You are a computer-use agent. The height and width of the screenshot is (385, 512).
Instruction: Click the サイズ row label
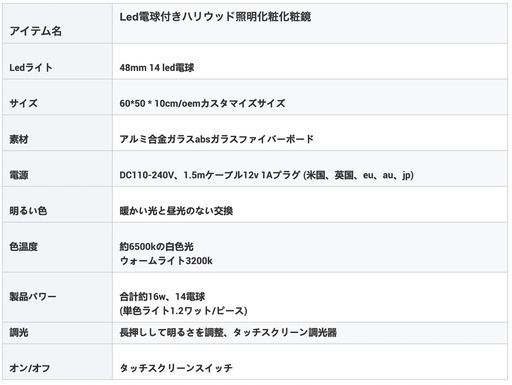click(x=23, y=103)
